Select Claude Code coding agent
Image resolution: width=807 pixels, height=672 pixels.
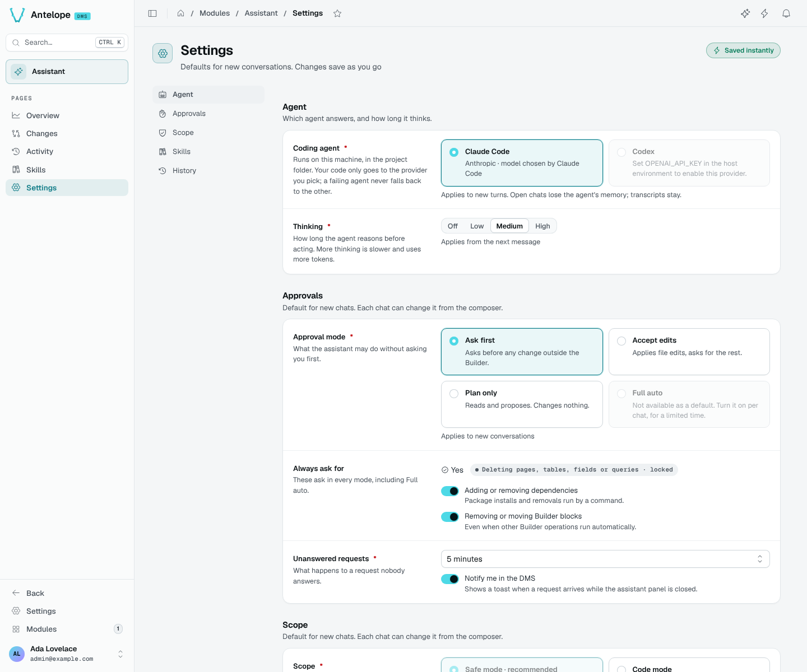pyautogui.click(x=522, y=163)
